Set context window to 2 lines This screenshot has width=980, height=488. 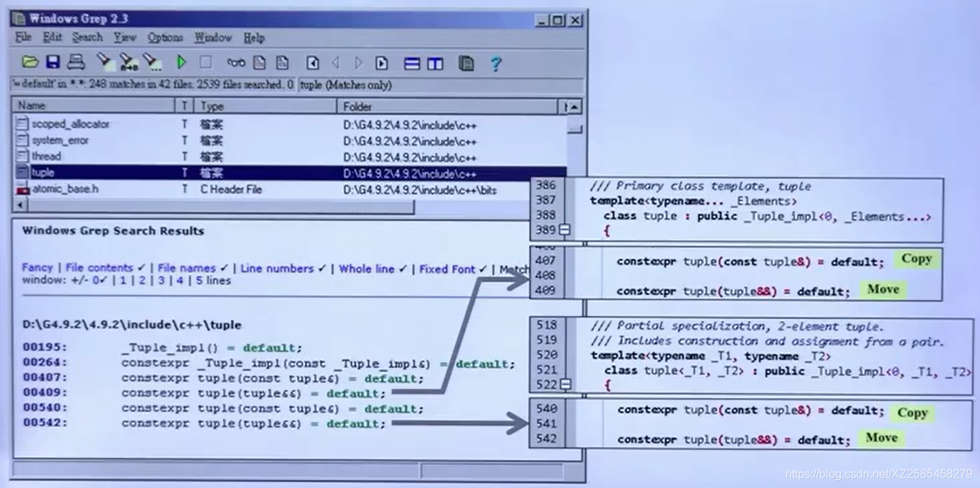[142, 280]
